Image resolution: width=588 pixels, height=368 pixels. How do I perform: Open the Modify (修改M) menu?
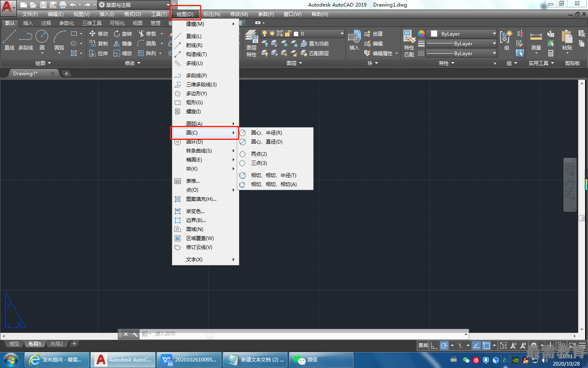pyautogui.click(x=239, y=14)
